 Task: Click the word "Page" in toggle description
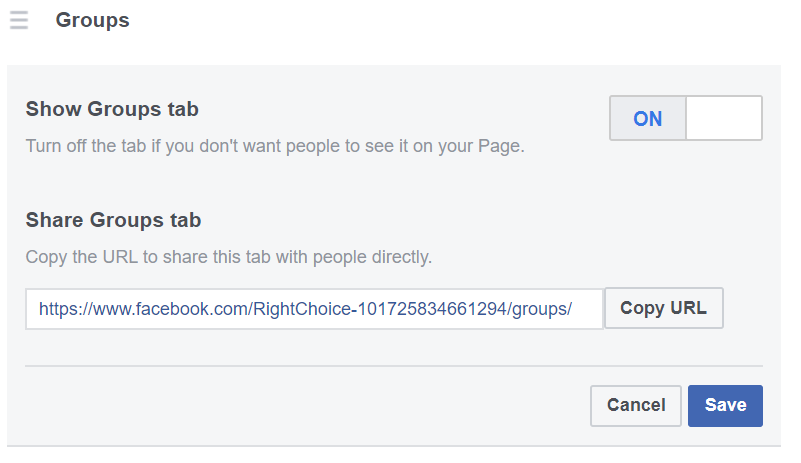click(501, 146)
